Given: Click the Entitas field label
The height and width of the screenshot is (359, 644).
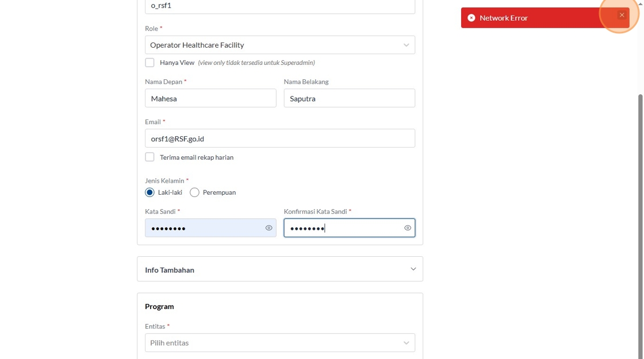Looking at the screenshot, I should pos(155,326).
